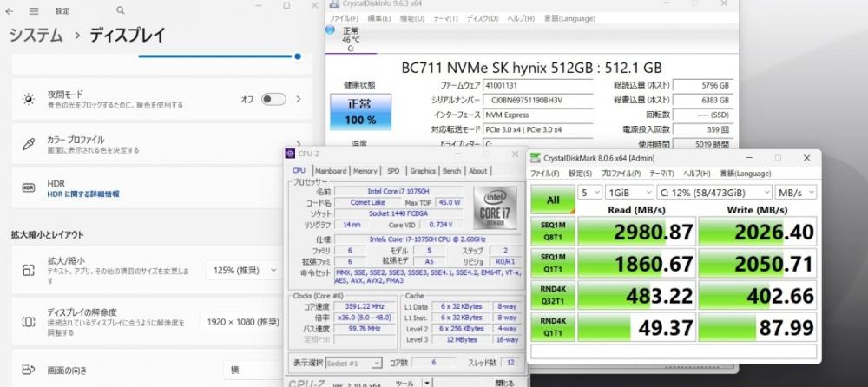Run all benchmarks with the All button
This screenshot has width=868, height=387.
click(x=553, y=200)
